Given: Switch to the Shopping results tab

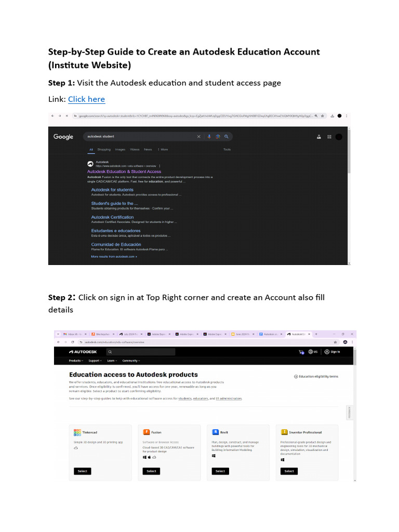Looking at the screenshot, I should (x=104, y=149).
